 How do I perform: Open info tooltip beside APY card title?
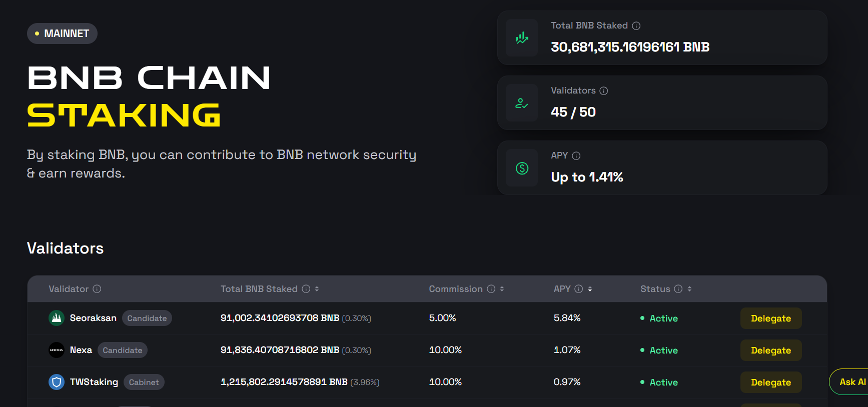point(576,155)
